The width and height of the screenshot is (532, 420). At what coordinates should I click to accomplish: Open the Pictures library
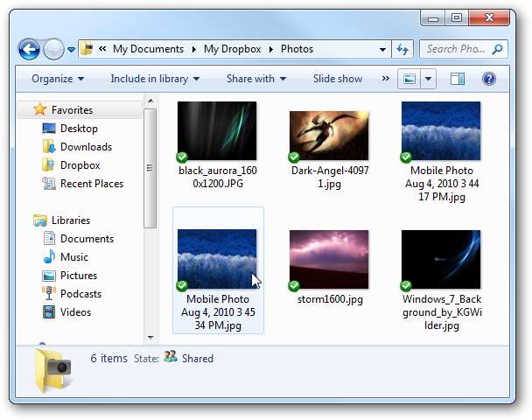[79, 276]
